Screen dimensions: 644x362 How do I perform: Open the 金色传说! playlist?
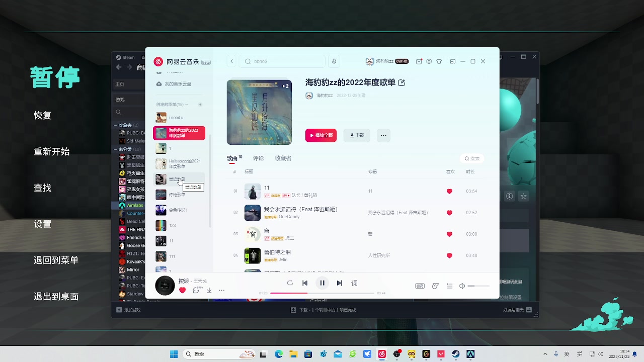click(x=179, y=210)
